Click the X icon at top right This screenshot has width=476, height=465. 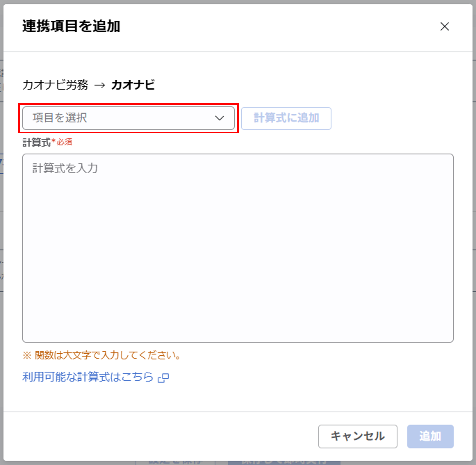[x=445, y=27]
